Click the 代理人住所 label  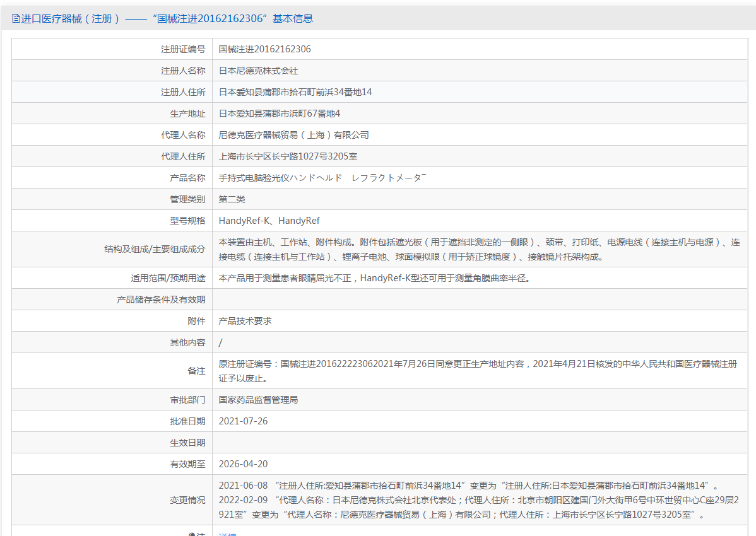click(183, 156)
